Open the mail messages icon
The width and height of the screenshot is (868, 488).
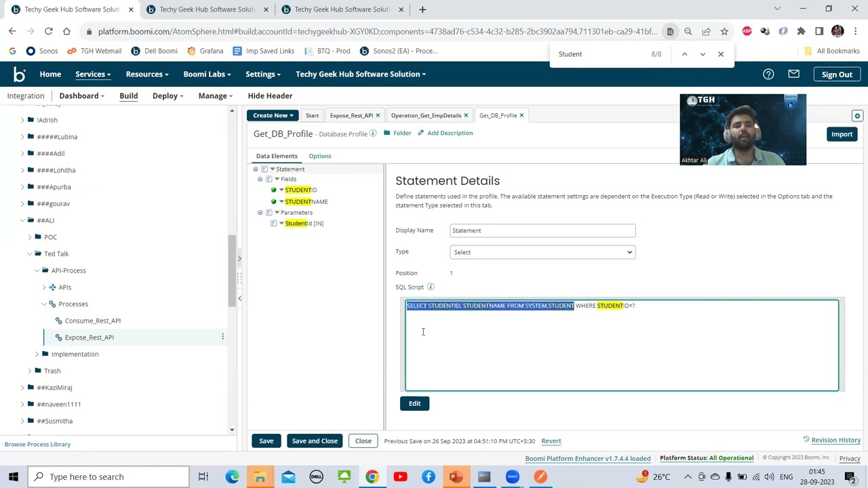pos(793,74)
